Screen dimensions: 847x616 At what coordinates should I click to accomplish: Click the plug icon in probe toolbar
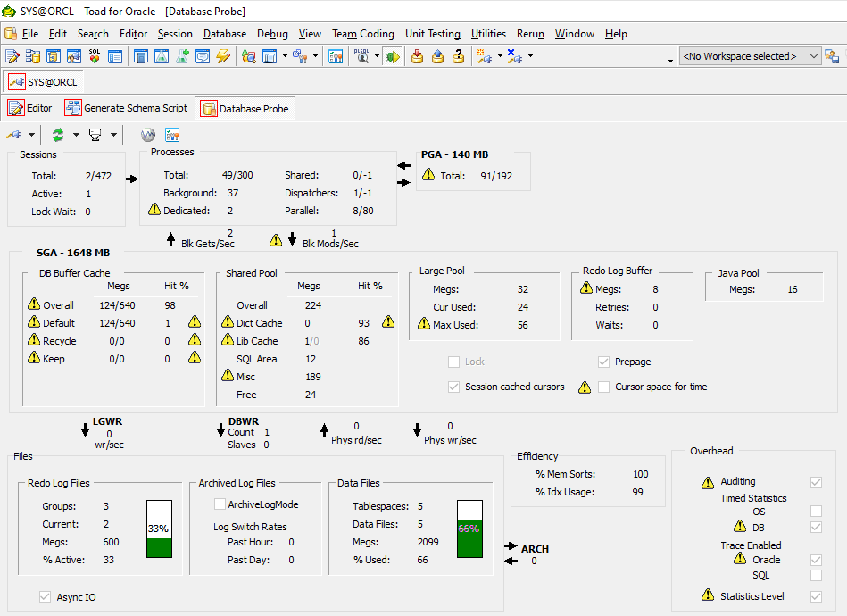coord(13,135)
